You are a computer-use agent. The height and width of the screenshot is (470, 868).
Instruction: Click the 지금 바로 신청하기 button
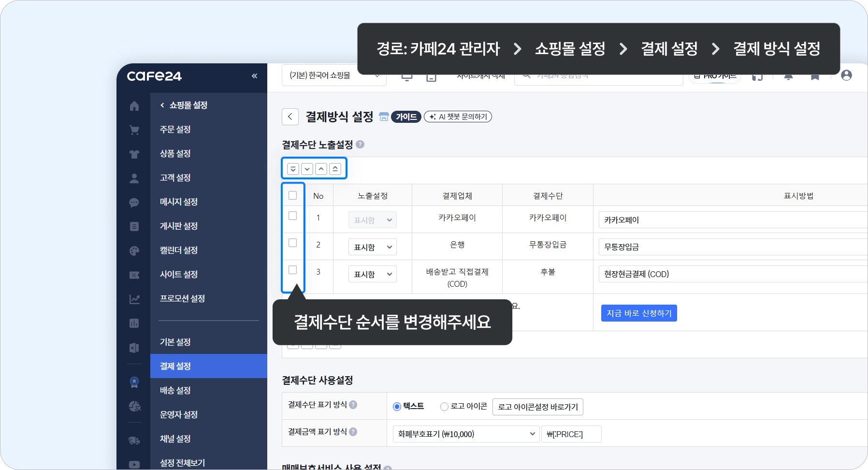(x=639, y=313)
